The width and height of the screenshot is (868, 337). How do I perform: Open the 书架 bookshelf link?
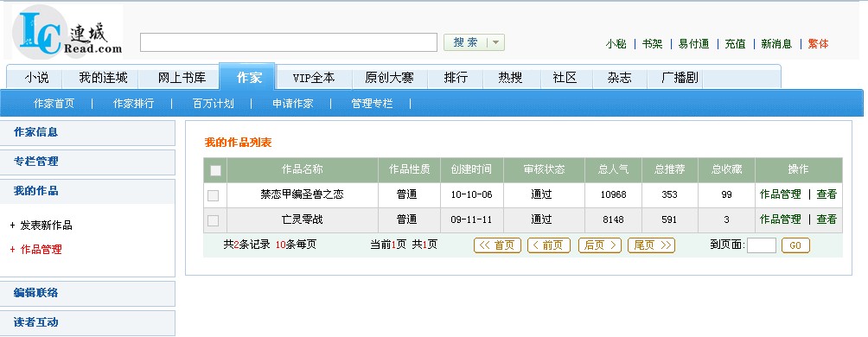[x=652, y=44]
